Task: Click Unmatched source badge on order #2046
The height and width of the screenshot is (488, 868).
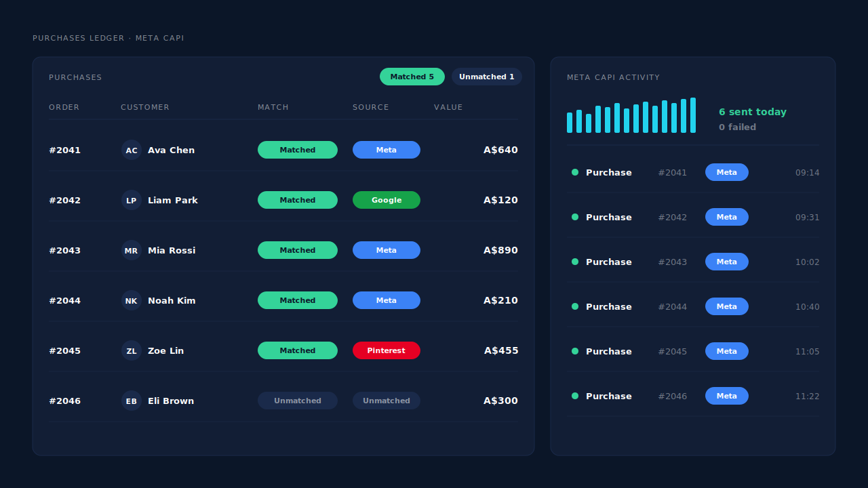Action: (x=387, y=401)
